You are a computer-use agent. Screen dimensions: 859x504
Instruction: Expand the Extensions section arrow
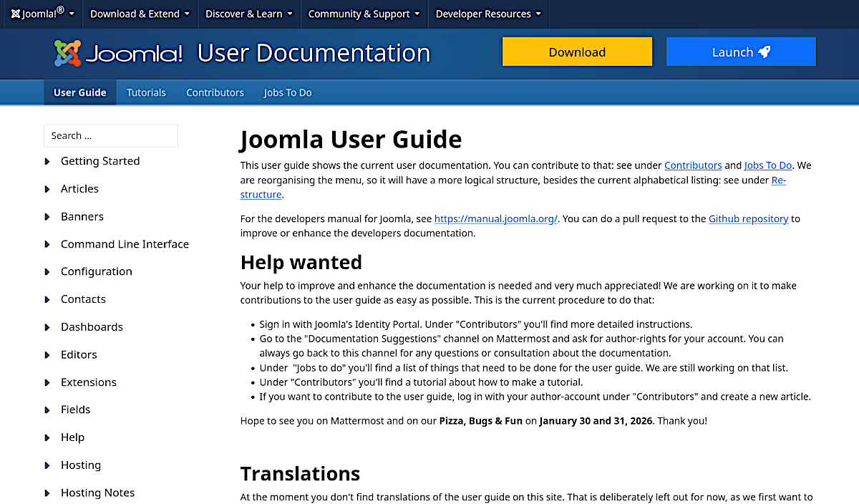point(47,383)
